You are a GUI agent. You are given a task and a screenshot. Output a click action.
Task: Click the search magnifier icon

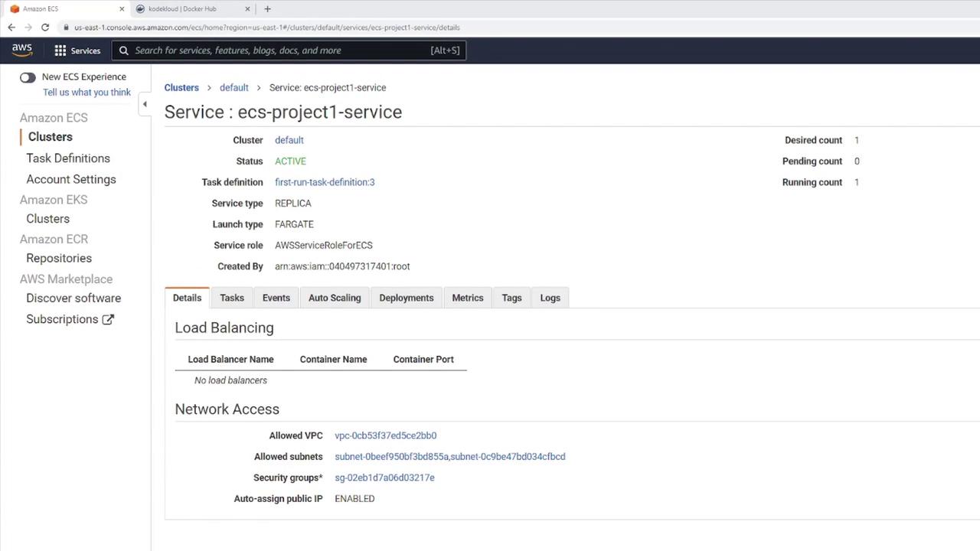point(123,51)
